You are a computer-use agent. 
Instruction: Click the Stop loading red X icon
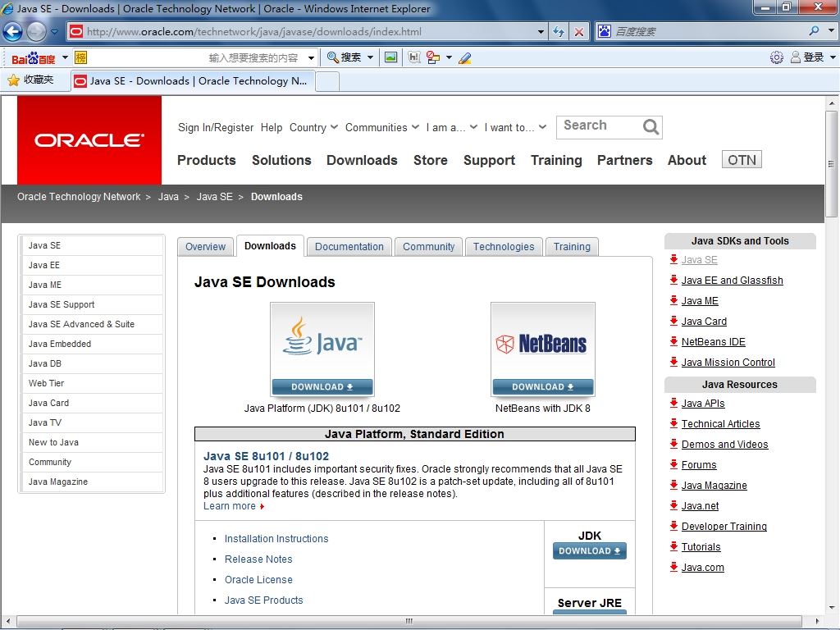tap(579, 32)
